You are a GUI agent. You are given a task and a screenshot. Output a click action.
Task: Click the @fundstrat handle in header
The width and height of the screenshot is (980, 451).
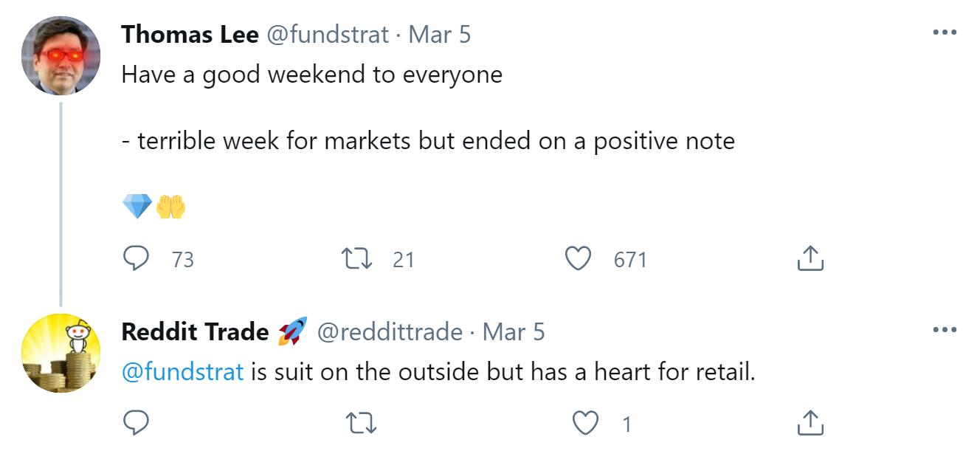(x=327, y=35)
